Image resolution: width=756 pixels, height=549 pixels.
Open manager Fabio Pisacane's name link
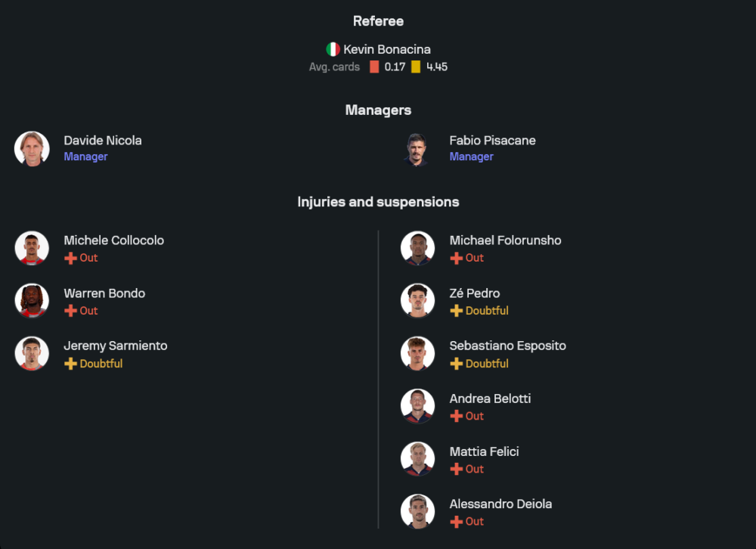point(492,140)
